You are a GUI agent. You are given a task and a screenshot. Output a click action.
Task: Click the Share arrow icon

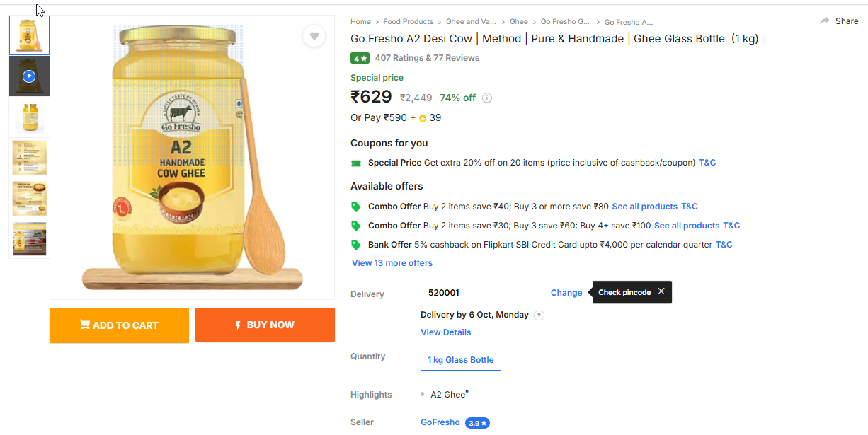point(825,21)
